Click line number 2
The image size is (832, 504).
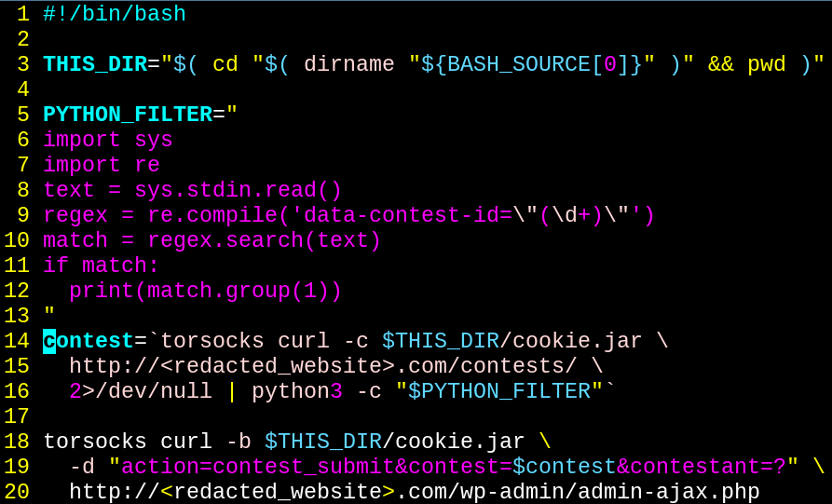(x=22, y=39)
